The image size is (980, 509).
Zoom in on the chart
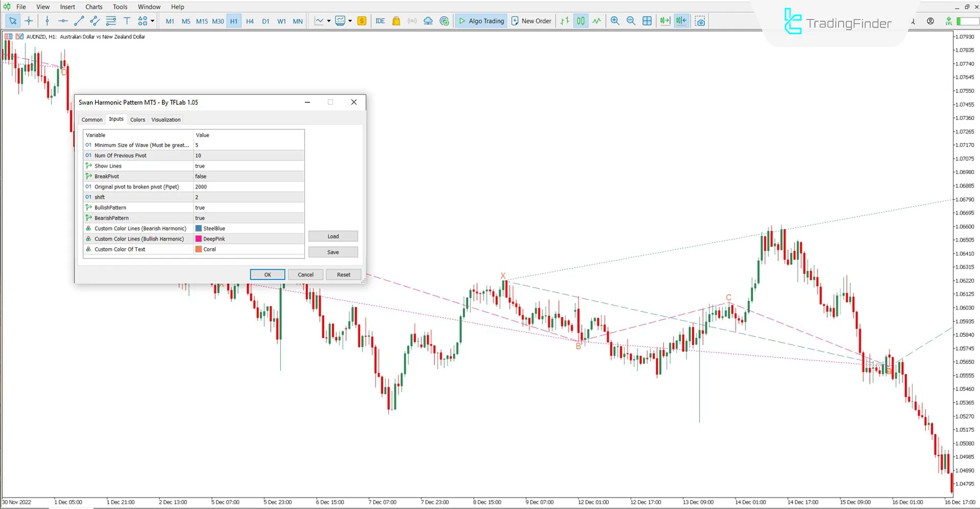click(x=615, y=21)
